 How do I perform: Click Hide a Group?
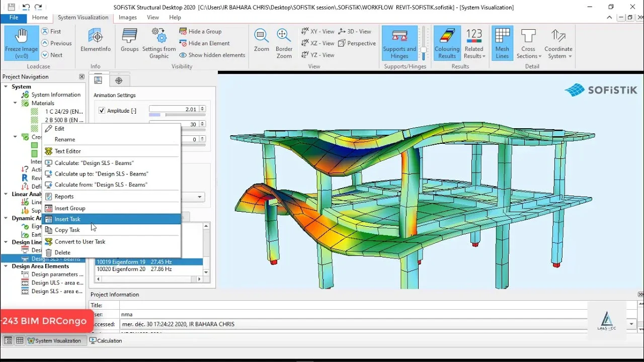200,31
